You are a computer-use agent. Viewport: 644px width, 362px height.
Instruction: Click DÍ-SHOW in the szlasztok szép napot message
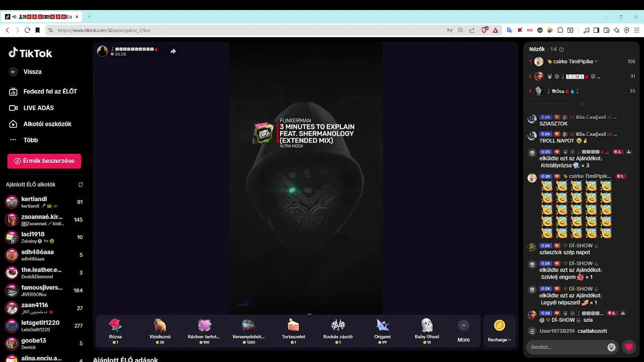(x=580, y=246)
